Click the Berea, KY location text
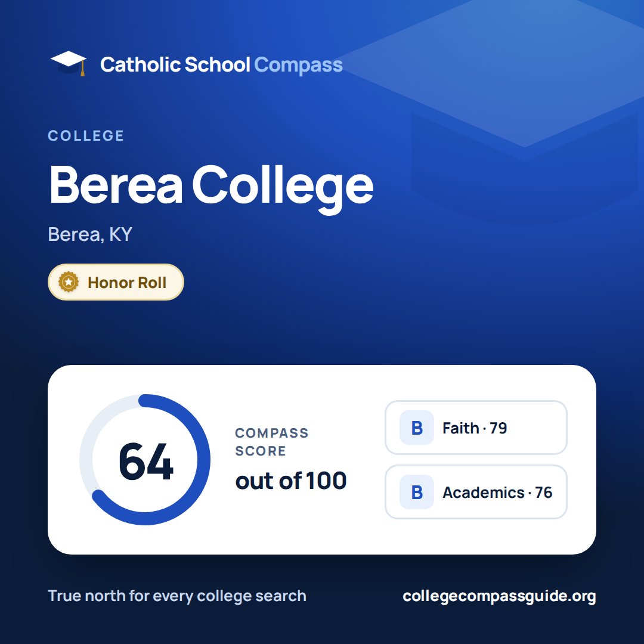Viewport: 644px width, 644px height. point(90,234)
